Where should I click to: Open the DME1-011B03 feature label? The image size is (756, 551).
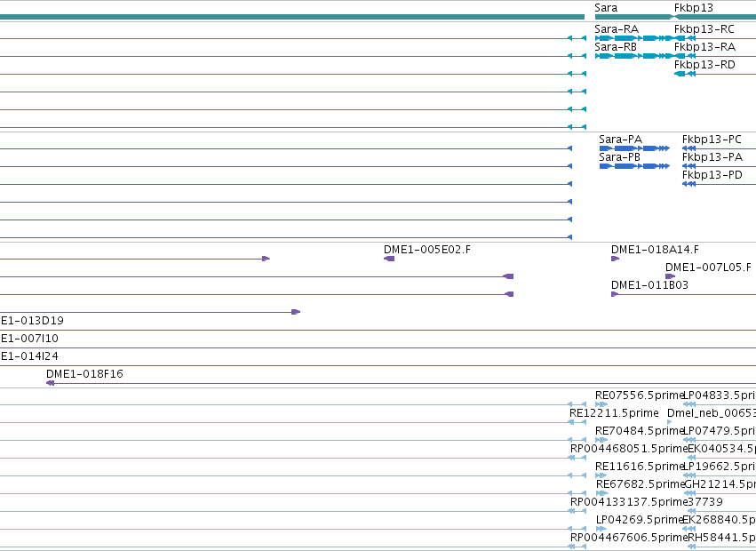pos(649,285)
